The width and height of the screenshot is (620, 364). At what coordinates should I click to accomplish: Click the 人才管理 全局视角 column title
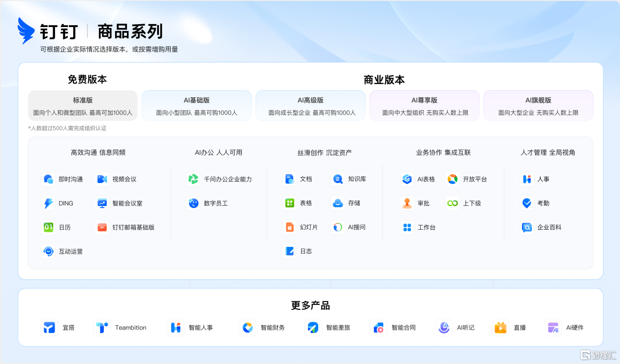[548, 152]
